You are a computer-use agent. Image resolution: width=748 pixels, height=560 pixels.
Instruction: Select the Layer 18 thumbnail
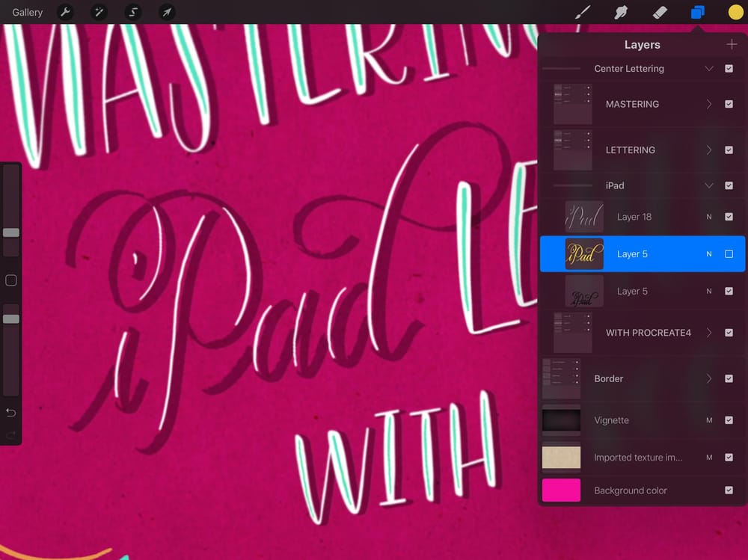[x=584, y=217]
